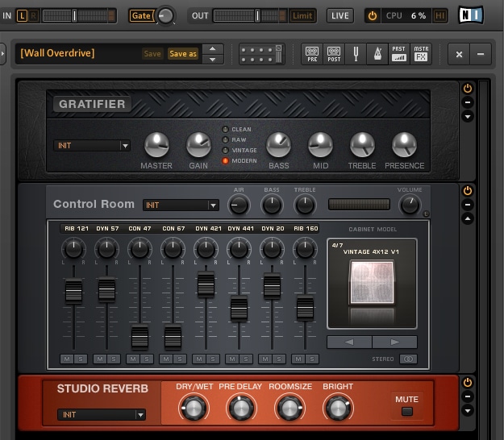The width and height of the screenshot is (504, 440).
Task: Enable the Gate switch
Action: 141,15
